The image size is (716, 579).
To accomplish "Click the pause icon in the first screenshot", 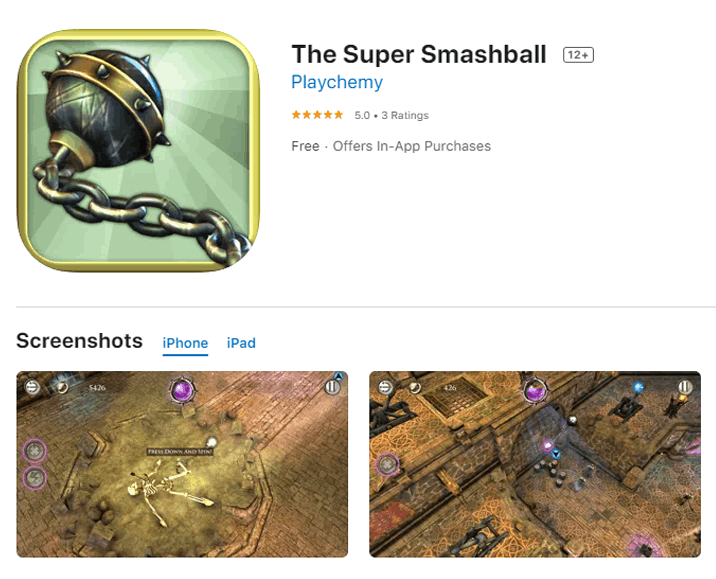I will pos(332,387).
